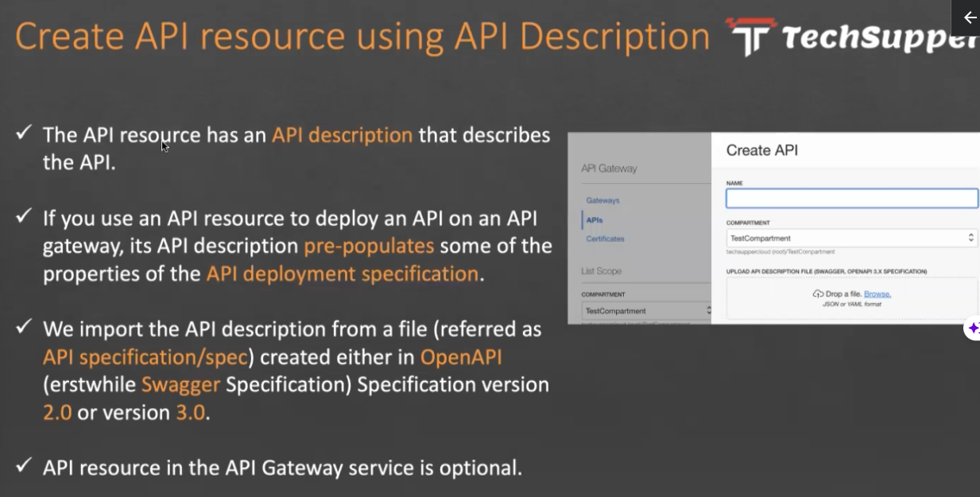Click the orange 'API description' text
The width and height of the screenshot is (980, 497).
(342, 135)
